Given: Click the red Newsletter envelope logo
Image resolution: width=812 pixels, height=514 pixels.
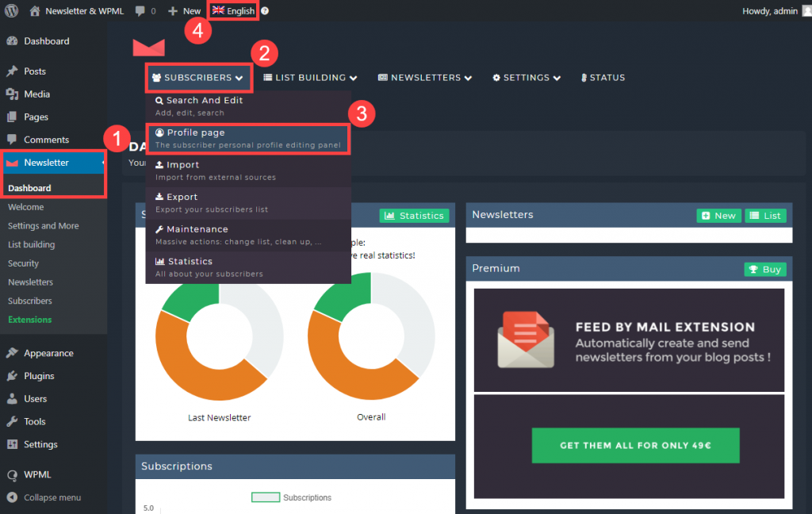Looking at the screenshot, I should pyautogui.click(x=148, y=47).
